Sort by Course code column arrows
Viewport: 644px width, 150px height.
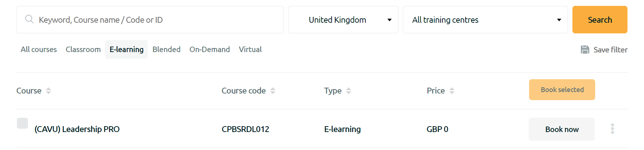(273, 91)
